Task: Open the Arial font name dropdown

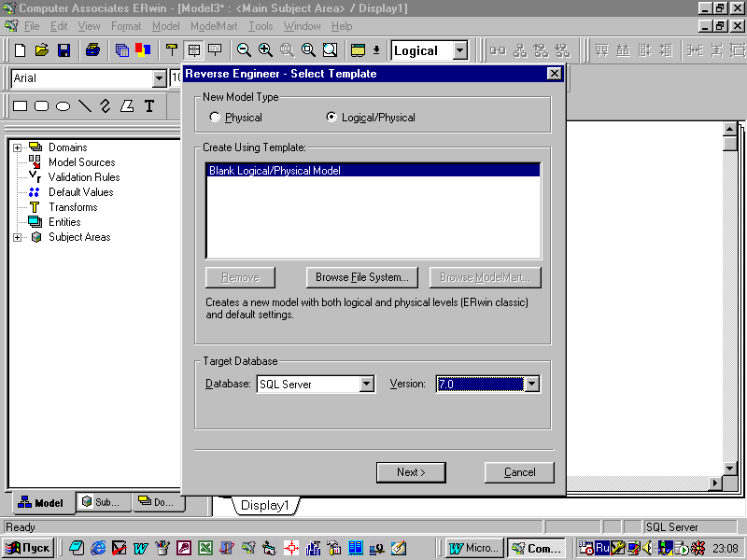Action: (159, 78)
